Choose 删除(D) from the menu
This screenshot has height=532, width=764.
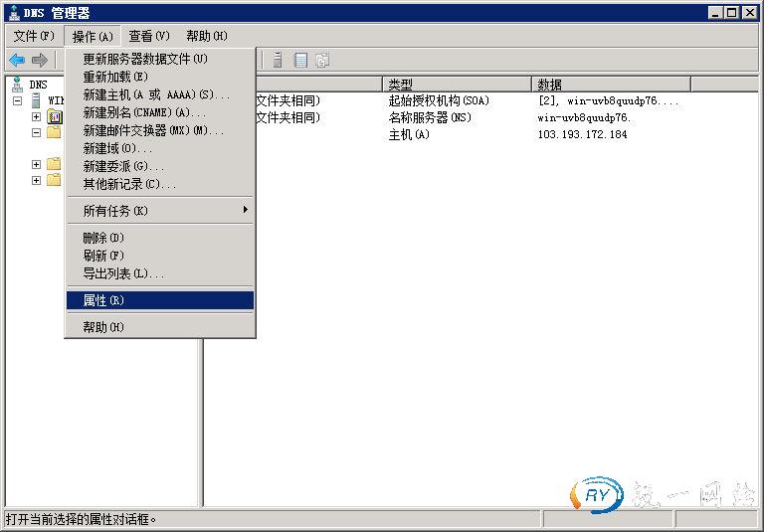click(x=160, y=238)
